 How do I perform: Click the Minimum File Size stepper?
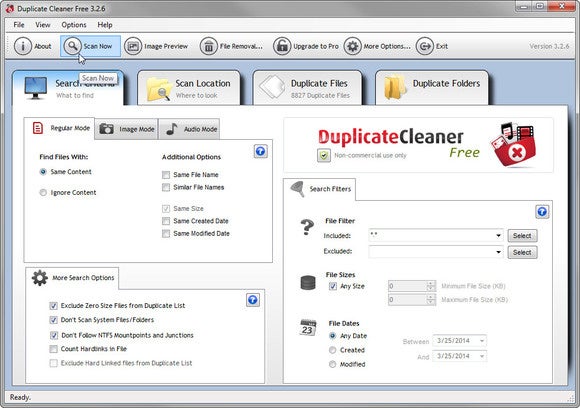431,286
